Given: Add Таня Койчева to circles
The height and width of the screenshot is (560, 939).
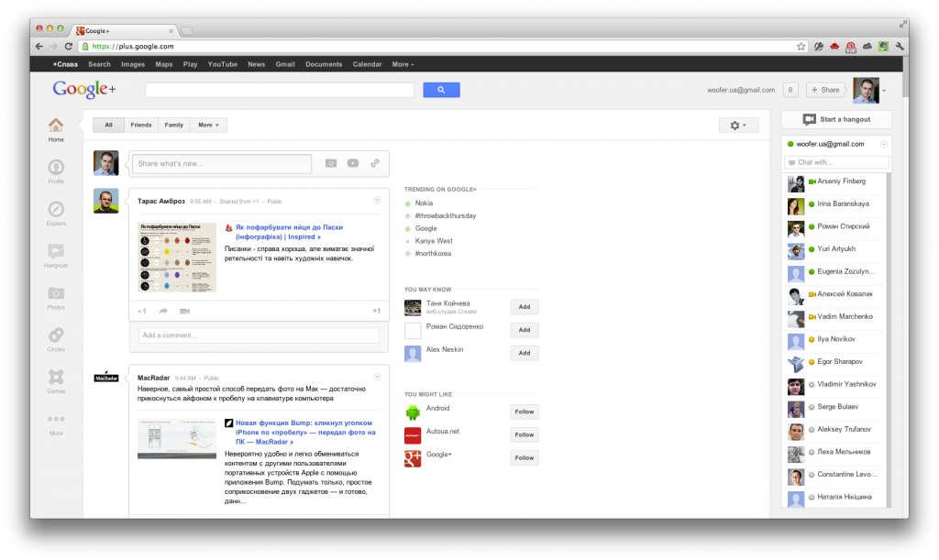Looking at the screenshot, I should pos(524,307).
